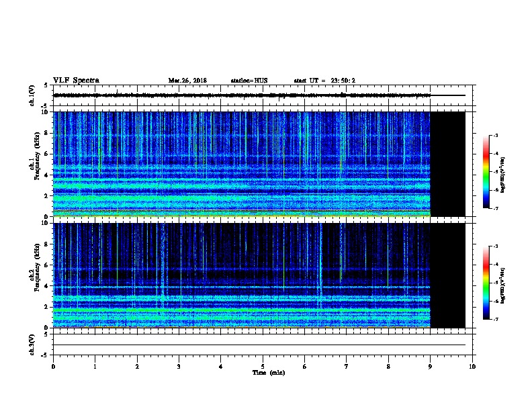Click the 'station=HUS' label
Screen dimensions: 532x411
pos(249,81)
